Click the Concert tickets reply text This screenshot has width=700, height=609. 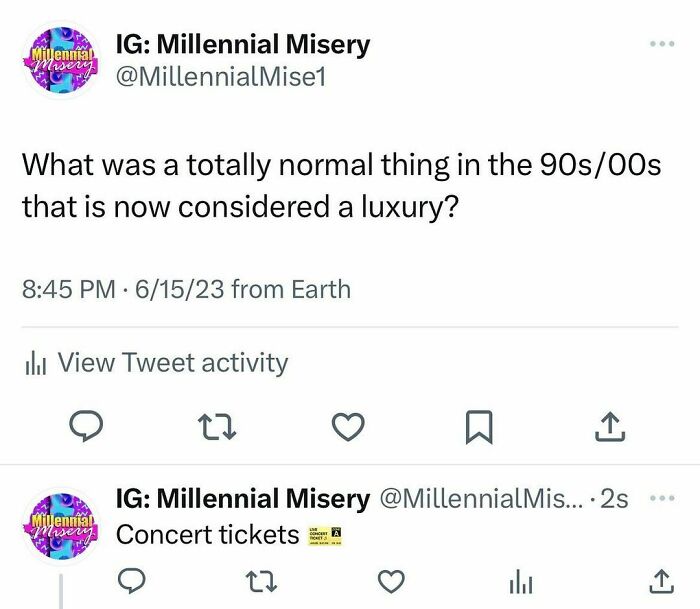(207, 535)
